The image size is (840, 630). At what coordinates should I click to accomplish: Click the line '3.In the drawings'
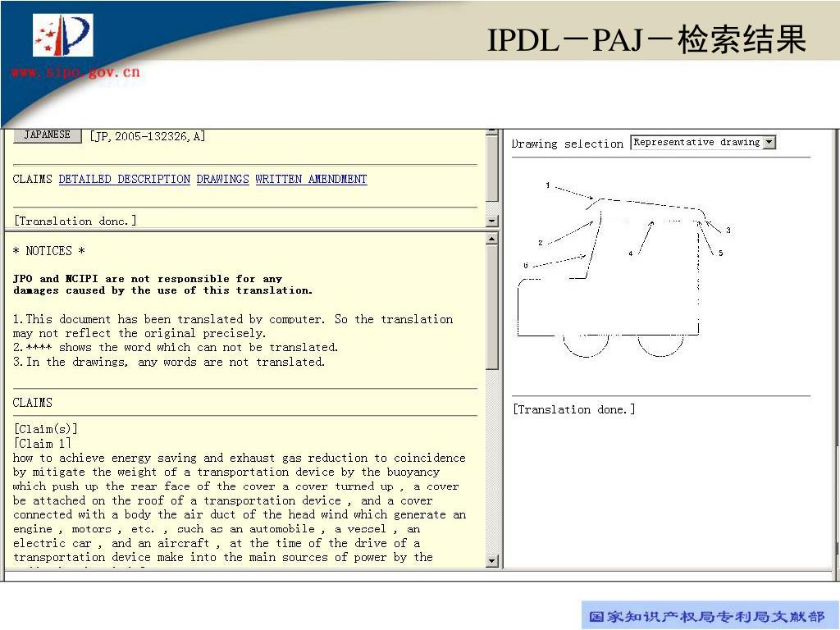[169, 362]
